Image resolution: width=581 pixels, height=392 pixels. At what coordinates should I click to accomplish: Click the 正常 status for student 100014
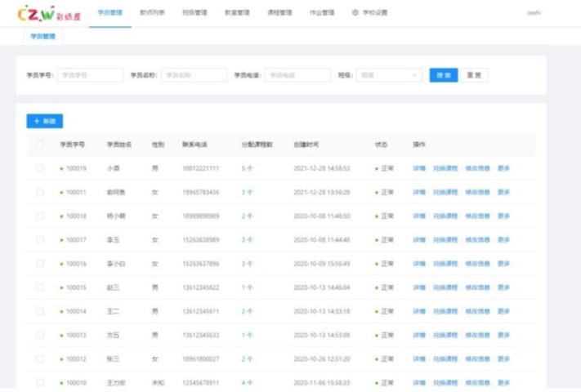[387, 311]
